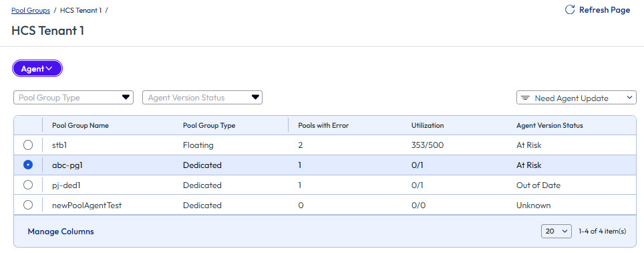Image resolution: width=644 pixels, height=253 pixels.
Task: Click the At Risk status for stb1
Action: tap(528, 145)
